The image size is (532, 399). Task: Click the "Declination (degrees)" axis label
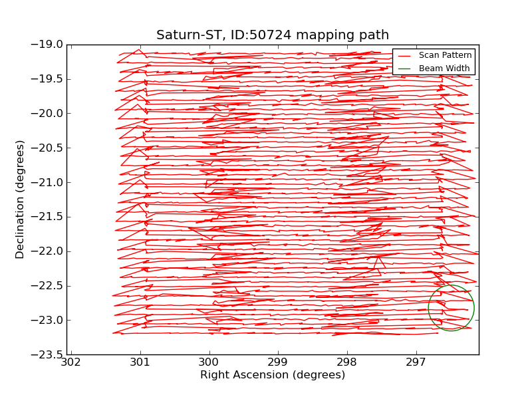pyautogui.click(x=20, y=199)
